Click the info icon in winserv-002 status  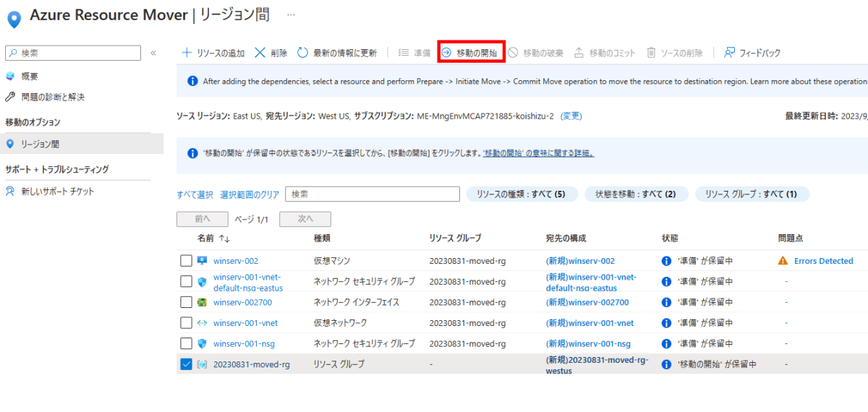(667, 261)
